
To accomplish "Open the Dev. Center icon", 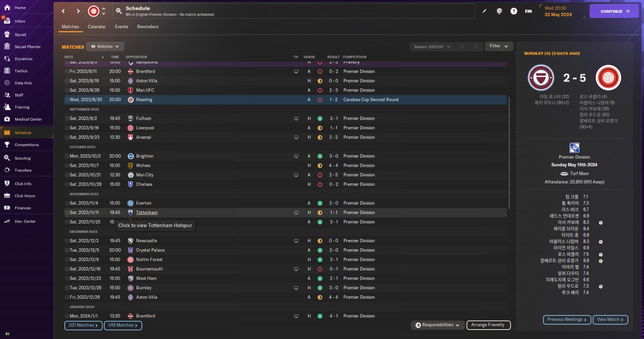I will tap(7, 221).
